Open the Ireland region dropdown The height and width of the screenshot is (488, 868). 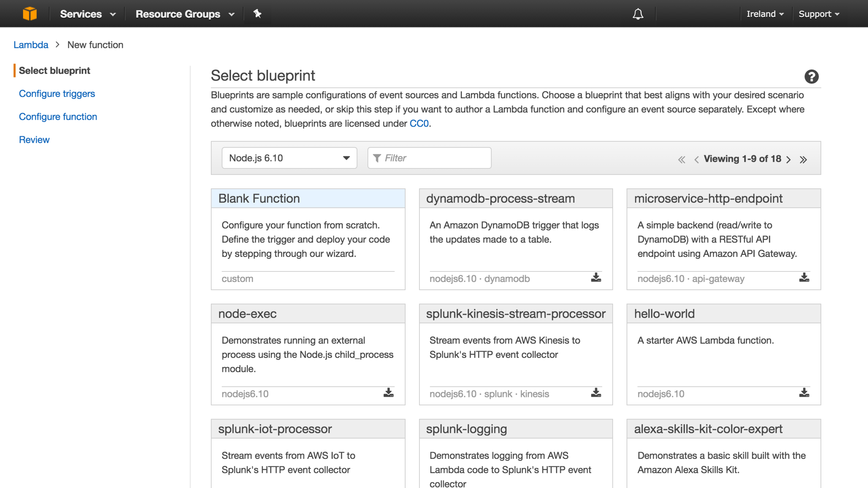765,14
